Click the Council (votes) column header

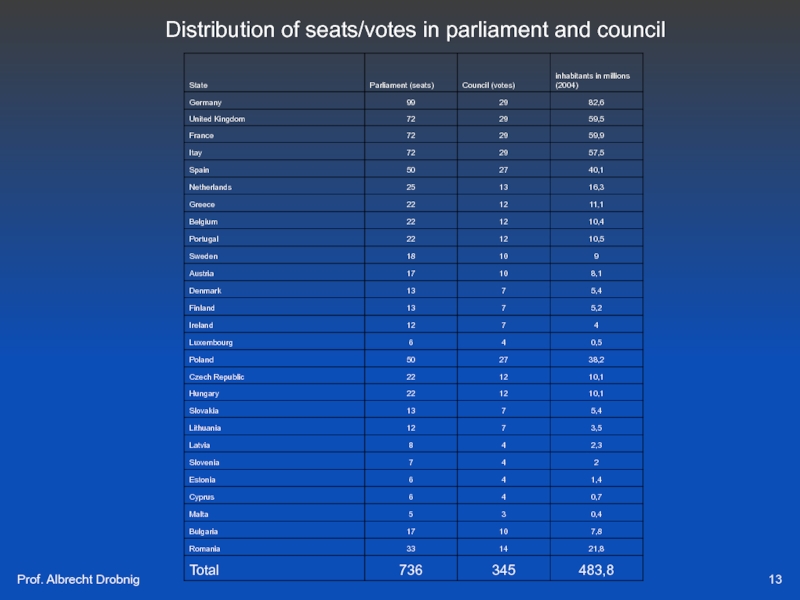488,85
